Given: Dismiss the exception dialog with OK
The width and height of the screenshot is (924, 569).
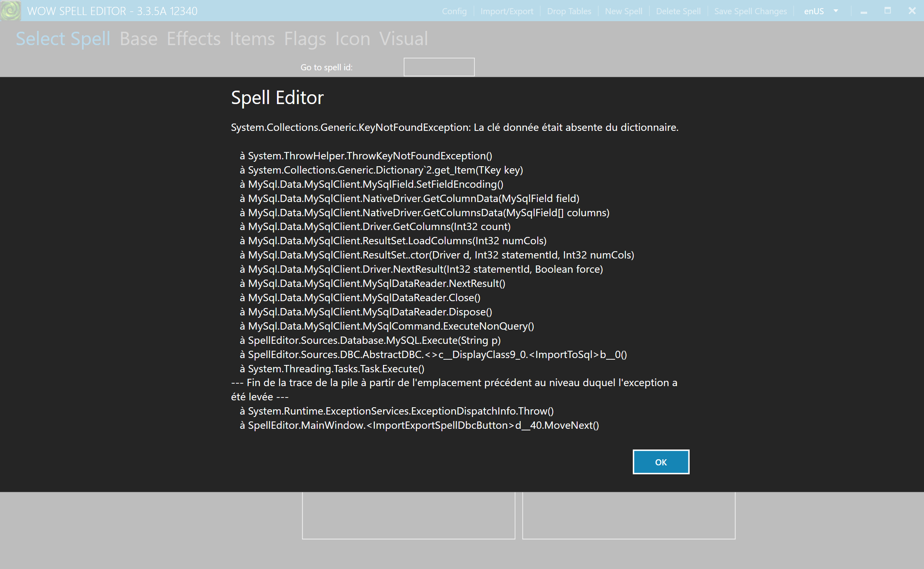Looking at the screenshot, I should click(x=660, y=462).
